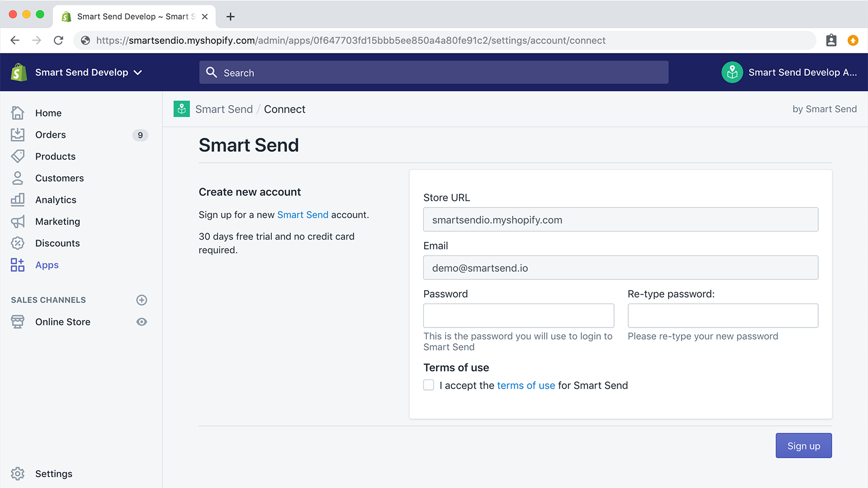This screenshot has height=488, width=868.
Task: Open Settings with the gear icon
Action: point(17,473)
